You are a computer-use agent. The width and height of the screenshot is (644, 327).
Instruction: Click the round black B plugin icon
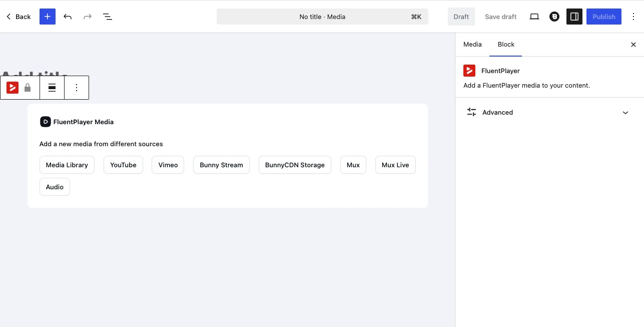pos(554,17)
